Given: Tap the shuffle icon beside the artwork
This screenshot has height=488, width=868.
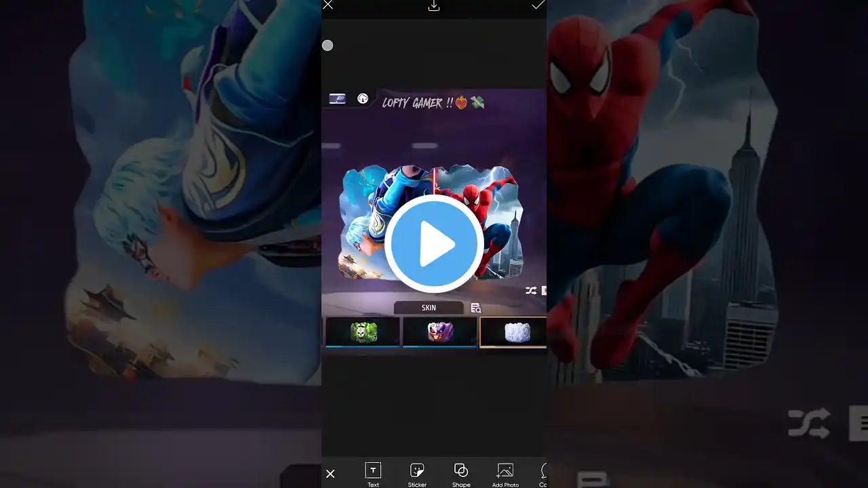Looking at the screenshot, I should [x=531, y=291].
